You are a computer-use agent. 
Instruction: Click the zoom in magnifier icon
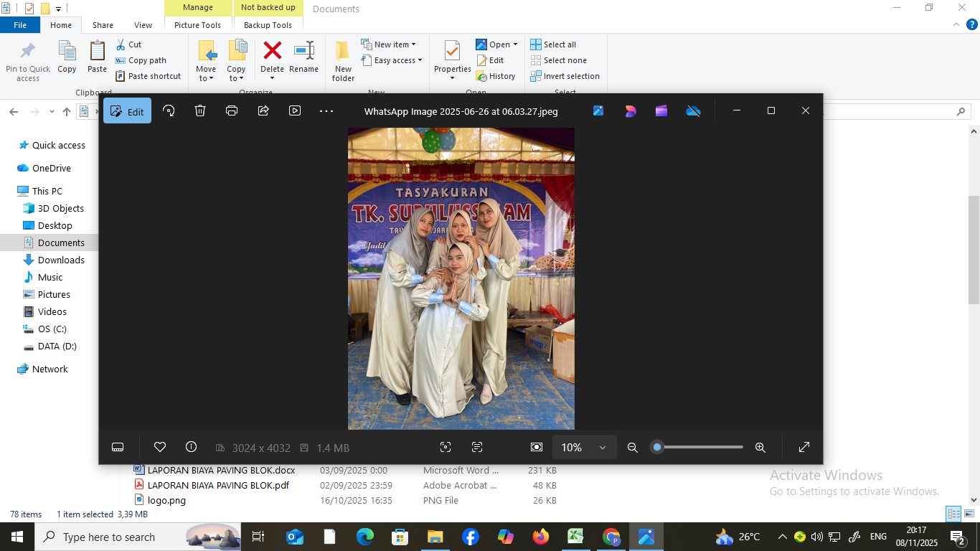(x=760, y=447)
